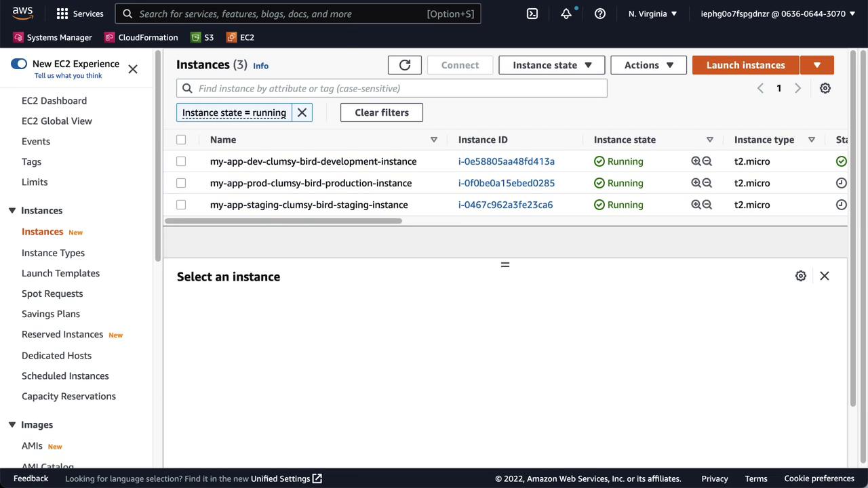This screenshot has width=868, height=488.
Task: Open Events in the sidebar
Action: coord(36,142)
